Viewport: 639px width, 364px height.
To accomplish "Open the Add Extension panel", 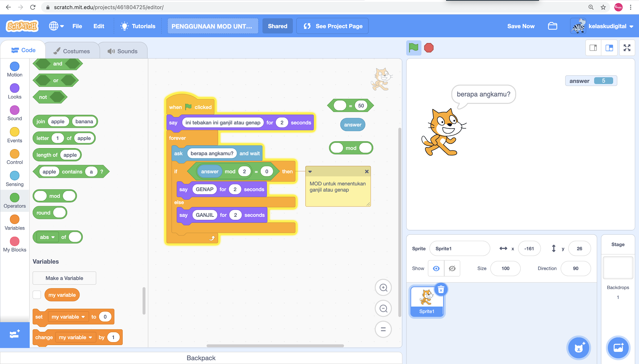I will [x=14, y=335].
